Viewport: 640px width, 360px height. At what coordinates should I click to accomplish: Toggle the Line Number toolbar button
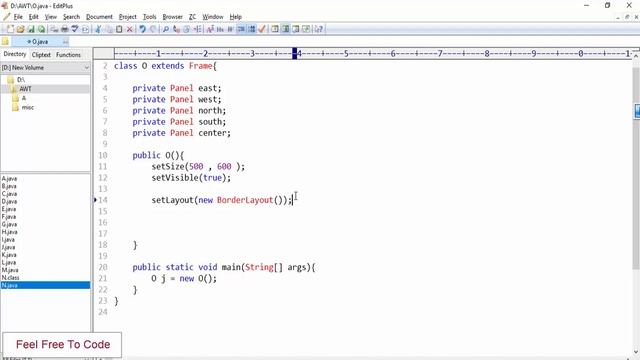tap(252, 29)
